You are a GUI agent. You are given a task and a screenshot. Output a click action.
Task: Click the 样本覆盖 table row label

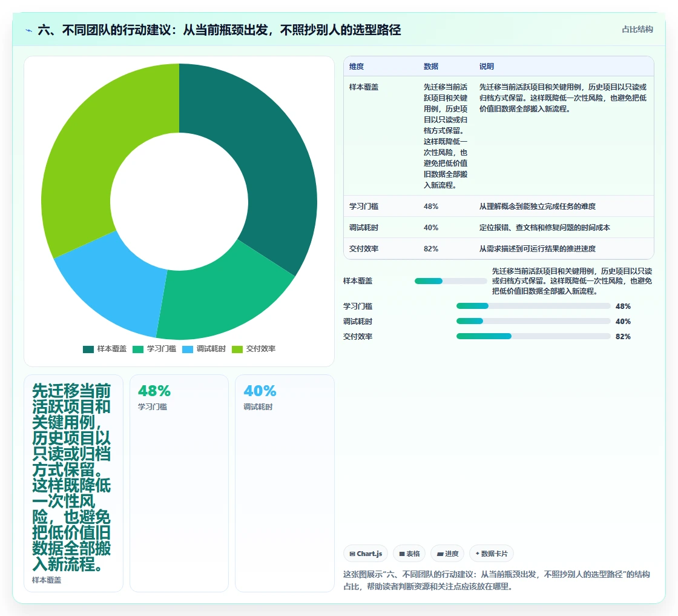point(364,87)
